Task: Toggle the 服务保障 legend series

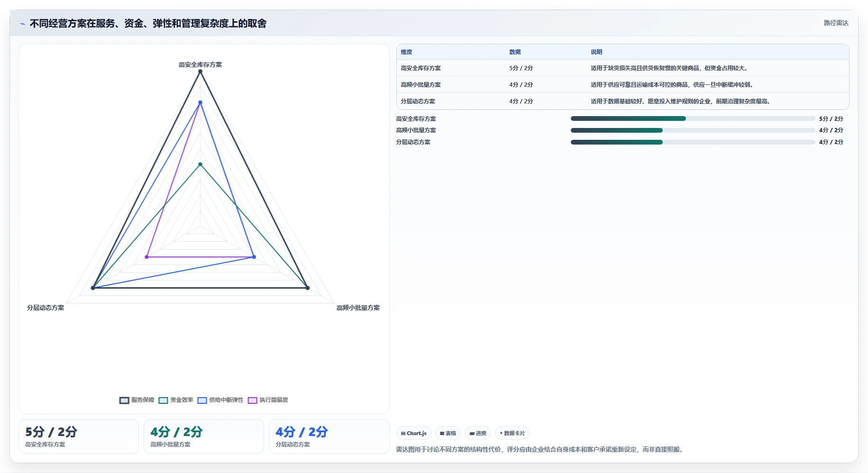Action: 137,400
